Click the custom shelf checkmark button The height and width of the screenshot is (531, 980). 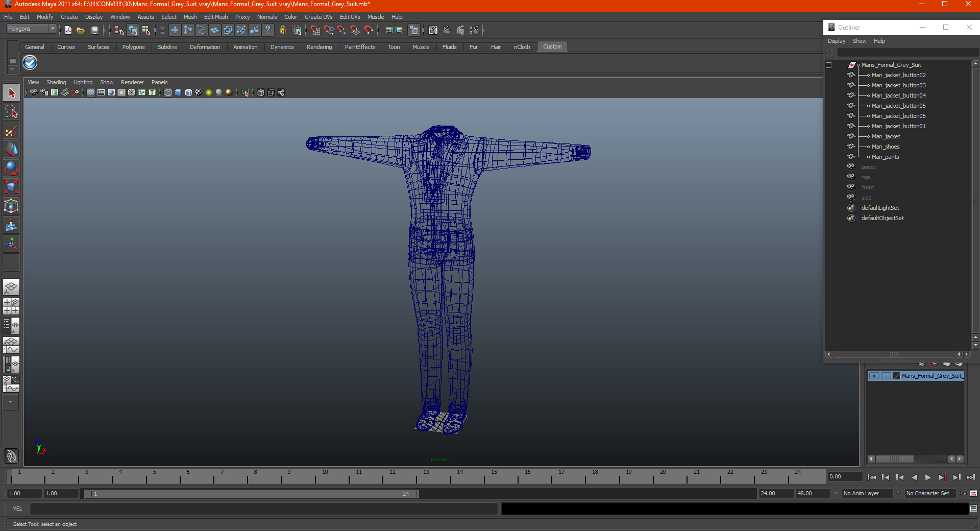tap(30, 63)
